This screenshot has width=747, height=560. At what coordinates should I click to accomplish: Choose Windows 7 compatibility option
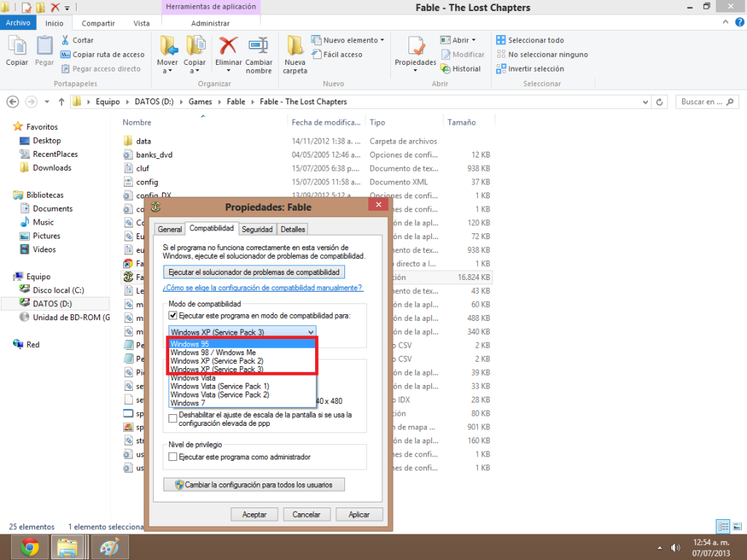(x=242, y=402)
